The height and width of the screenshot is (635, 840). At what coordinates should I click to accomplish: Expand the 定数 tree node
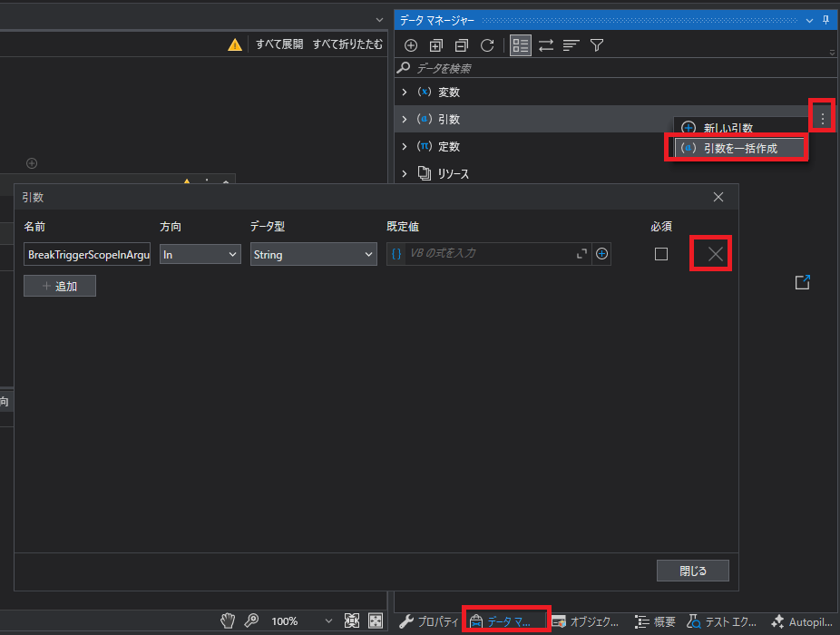coord(405,146)
